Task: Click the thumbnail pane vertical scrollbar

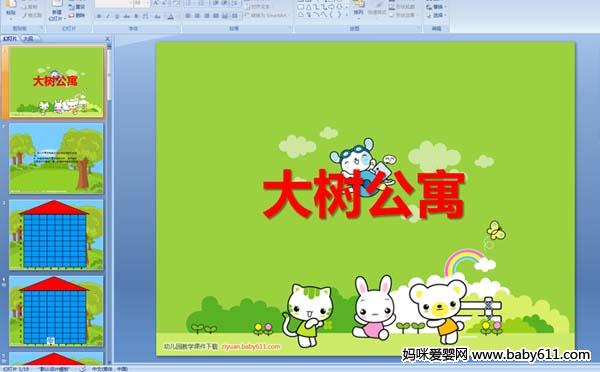Action: click(x=109, y=203)
